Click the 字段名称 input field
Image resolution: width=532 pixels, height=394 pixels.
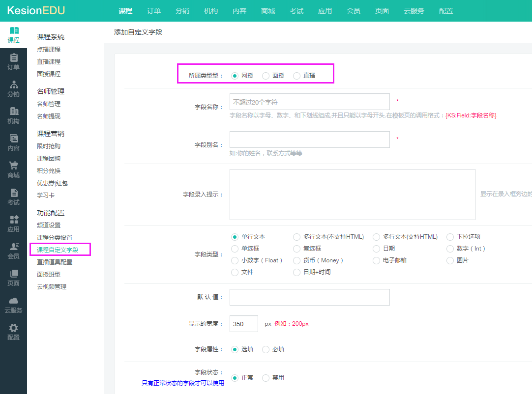point(310,102)
